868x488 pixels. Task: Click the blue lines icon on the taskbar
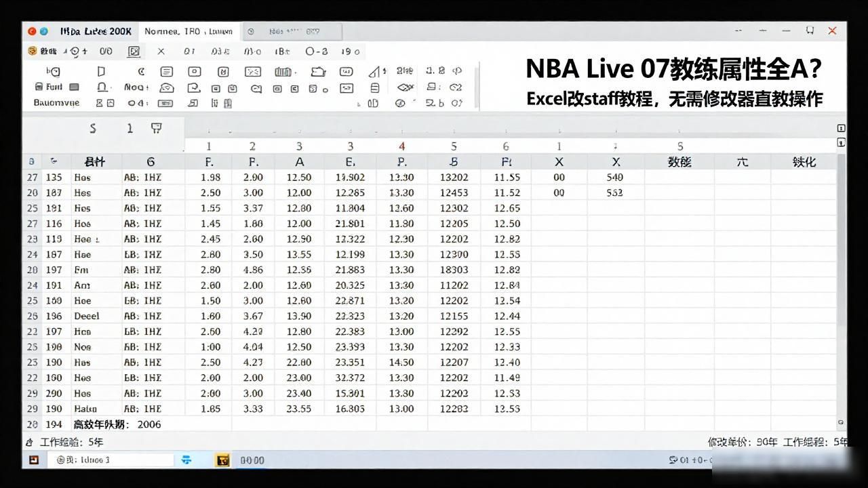pos(186,460)
